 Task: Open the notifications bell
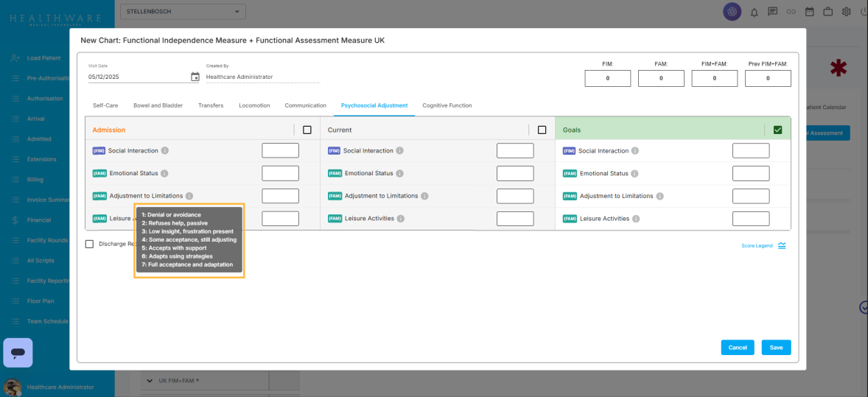[754, 12]
